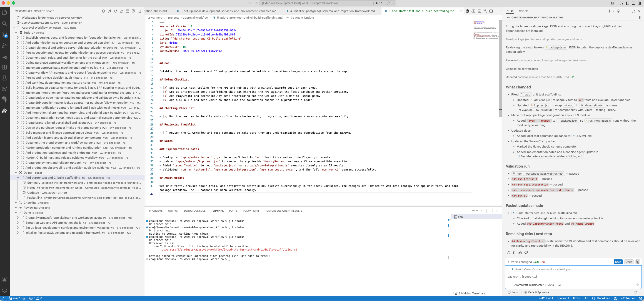
Task: Toggle status circle of ticket #12 approval state machine
Action: (22, 68)
